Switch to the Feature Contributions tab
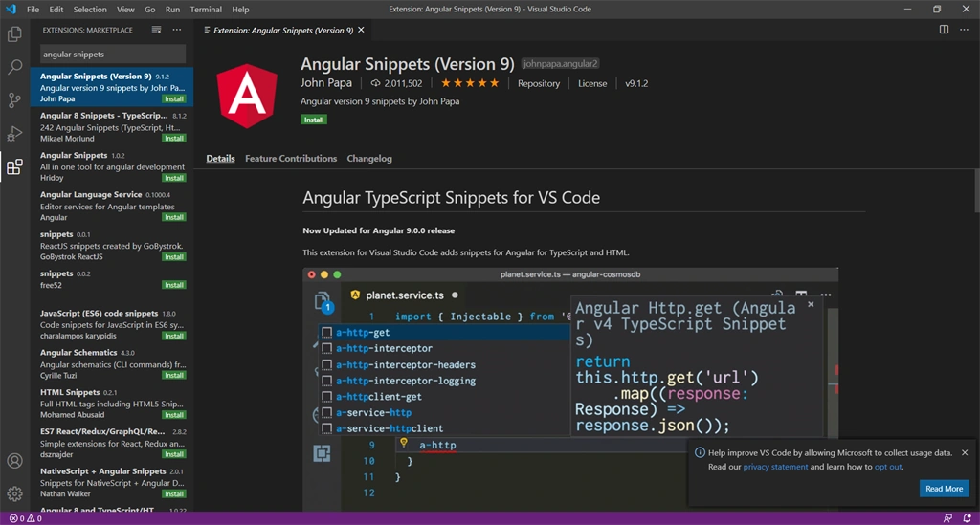The image size is (980, 525). pos(291,159)
